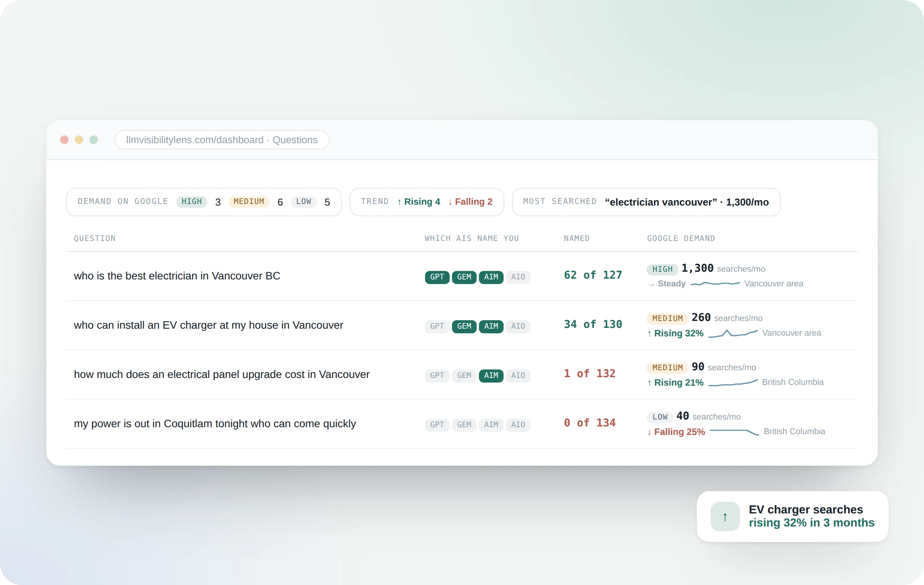This screenshot has height=585, width=924.
Task: Open the Coquitlam power outage question
Action: tap(215, 424)
